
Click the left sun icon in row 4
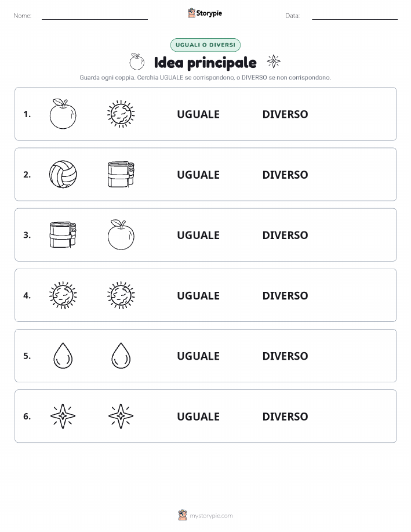(x=63, y=295)
